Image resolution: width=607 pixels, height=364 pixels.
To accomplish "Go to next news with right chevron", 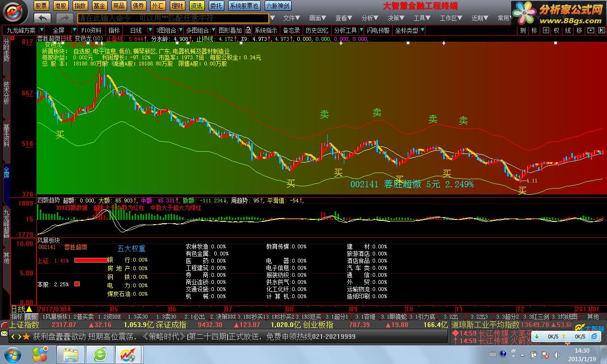I will click(19, 337).
